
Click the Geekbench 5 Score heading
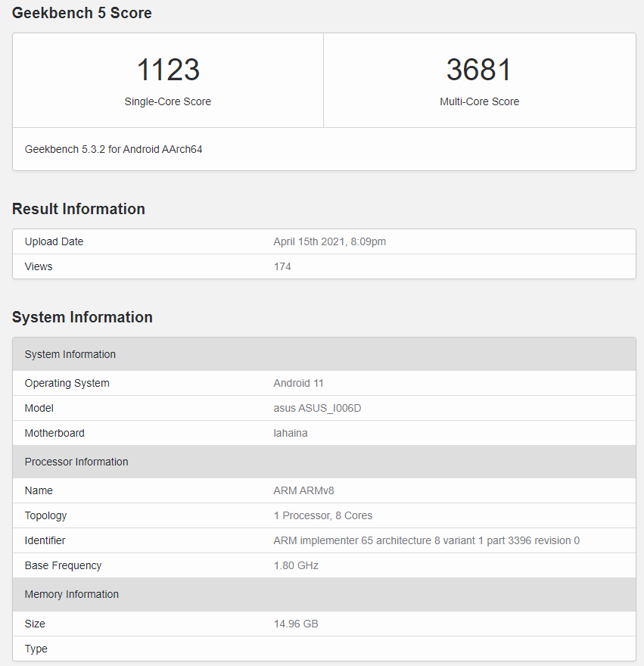pyautogui.click(x=82, y=13)
